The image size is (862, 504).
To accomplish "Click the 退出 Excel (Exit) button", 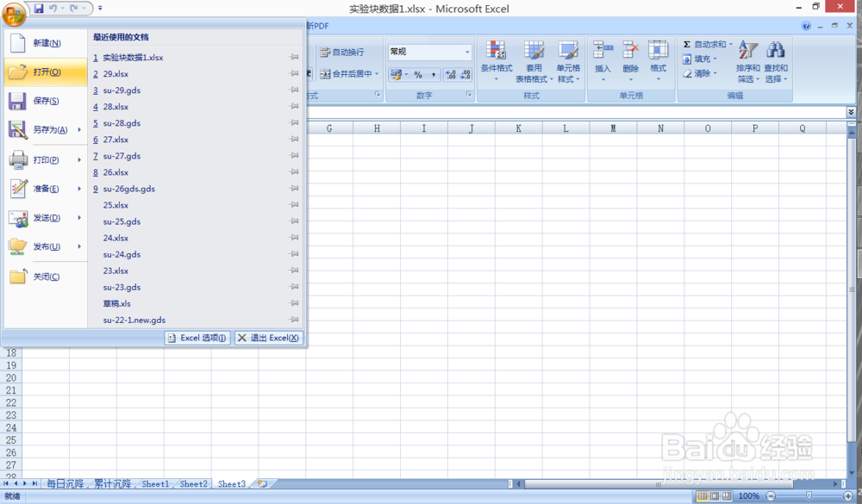I will click(269, 338).
